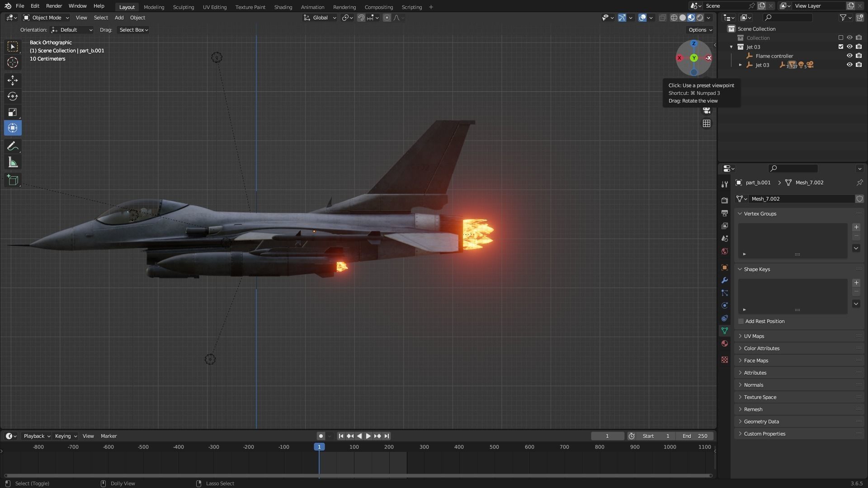Open the File menu
Viewport: 868px width, 488px height.
20,6
